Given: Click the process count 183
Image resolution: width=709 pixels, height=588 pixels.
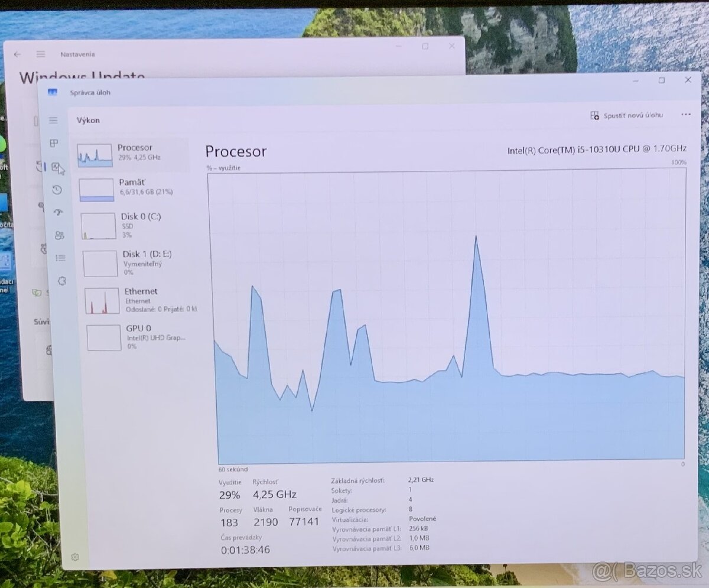Looking at the screenshot, I should click(229, 522).
